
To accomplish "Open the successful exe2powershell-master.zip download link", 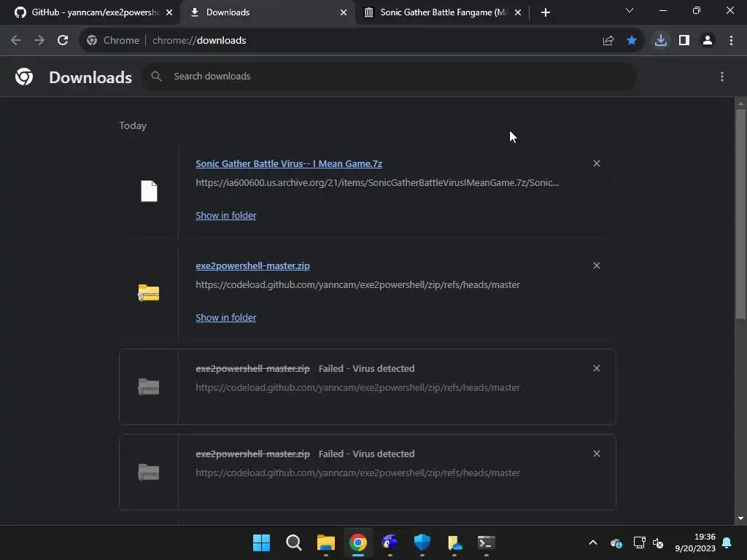I will point(252,265).
